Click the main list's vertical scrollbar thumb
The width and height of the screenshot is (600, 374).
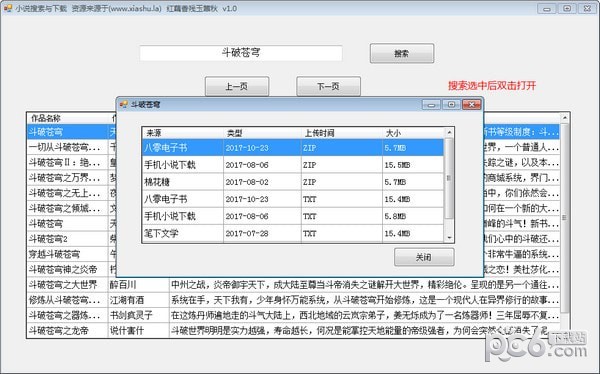tap(564, 217)
